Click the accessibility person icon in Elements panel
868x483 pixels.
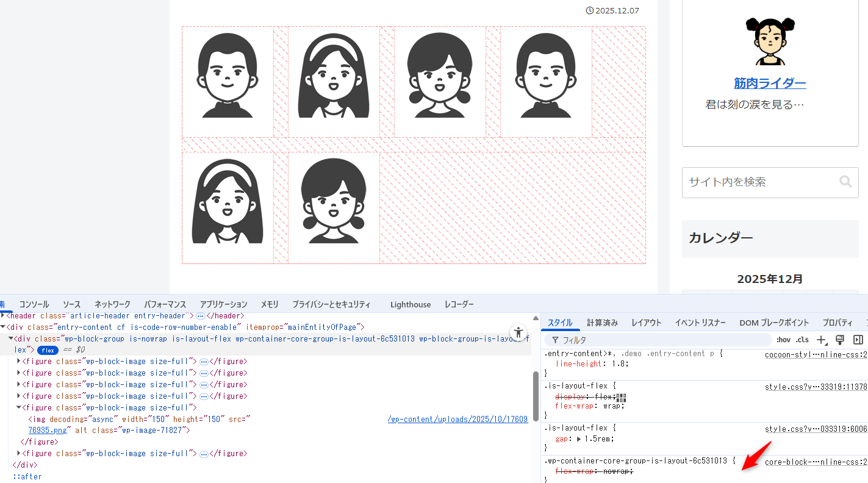pos(518,332)
